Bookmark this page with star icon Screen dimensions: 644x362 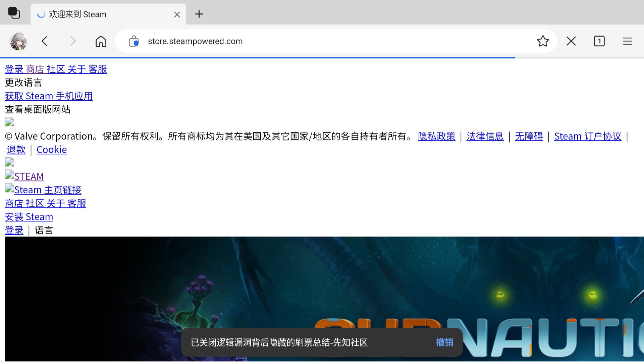[543, 41]
